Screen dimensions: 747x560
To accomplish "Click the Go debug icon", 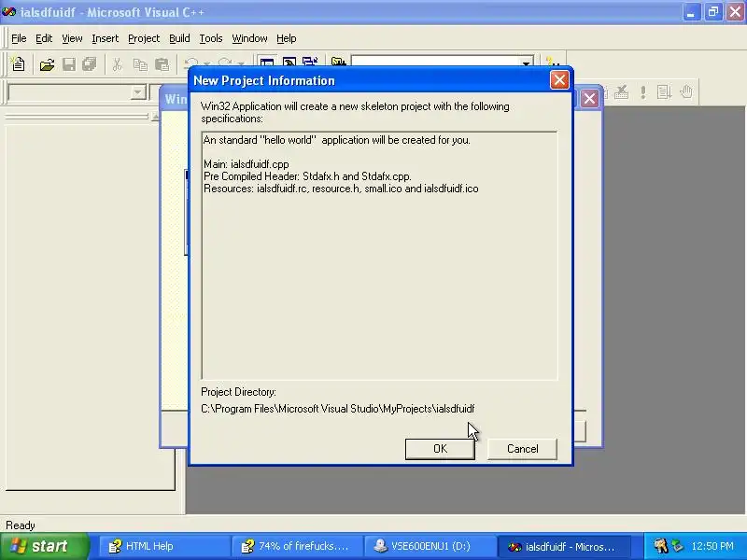I will coord(664,91).
